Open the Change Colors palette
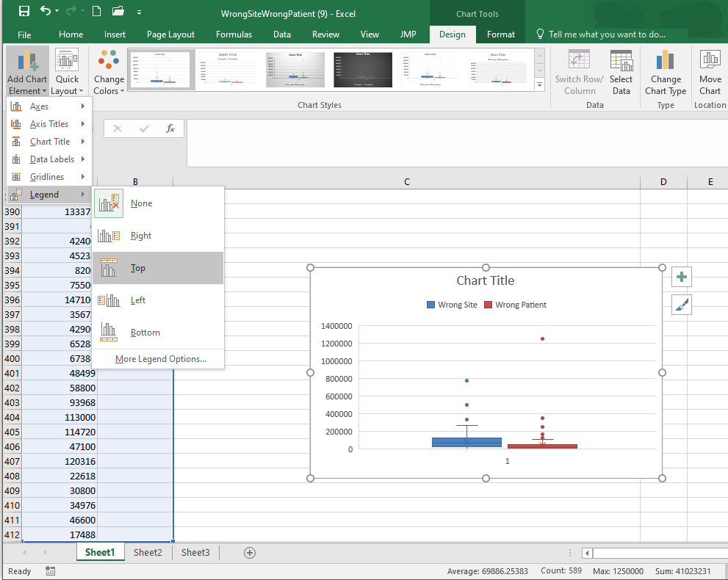Image resolution: width=728 pixels, height=580 pixels. [x=109, y=72]
